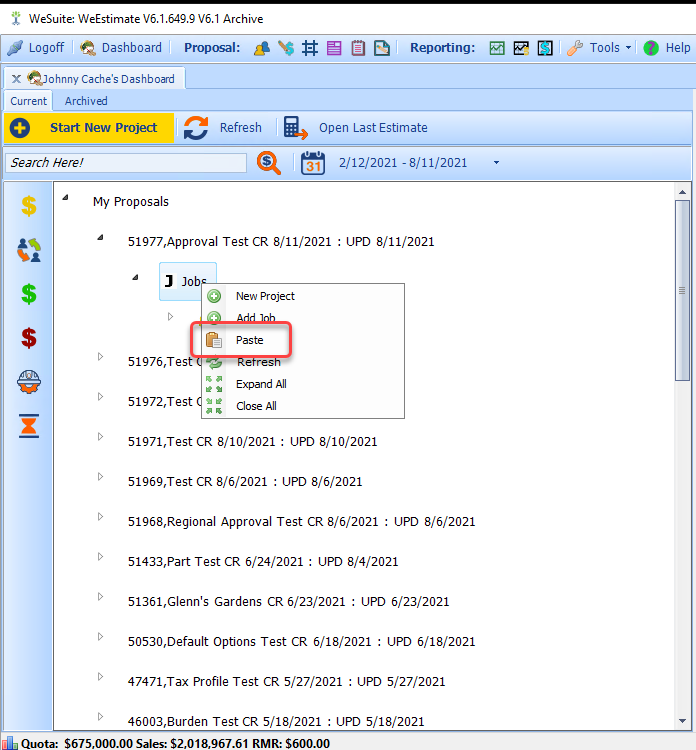Click Start New Project button

89,128
